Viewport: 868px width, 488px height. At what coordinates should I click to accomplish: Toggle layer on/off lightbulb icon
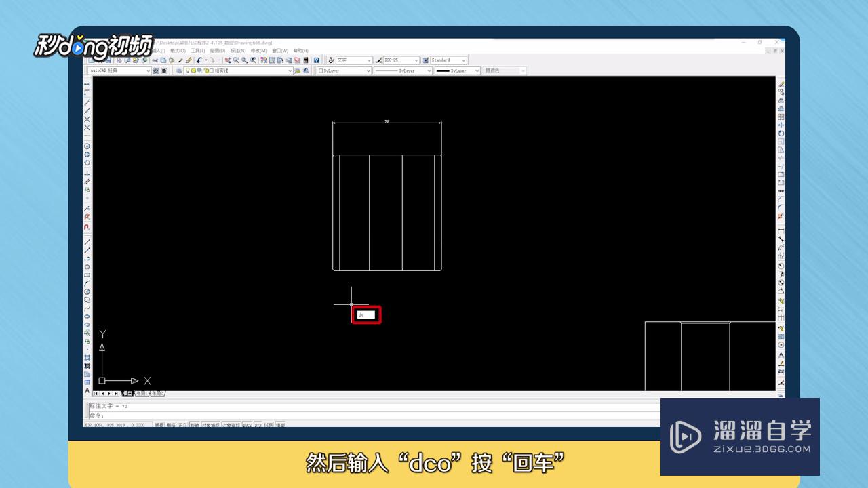188,71
